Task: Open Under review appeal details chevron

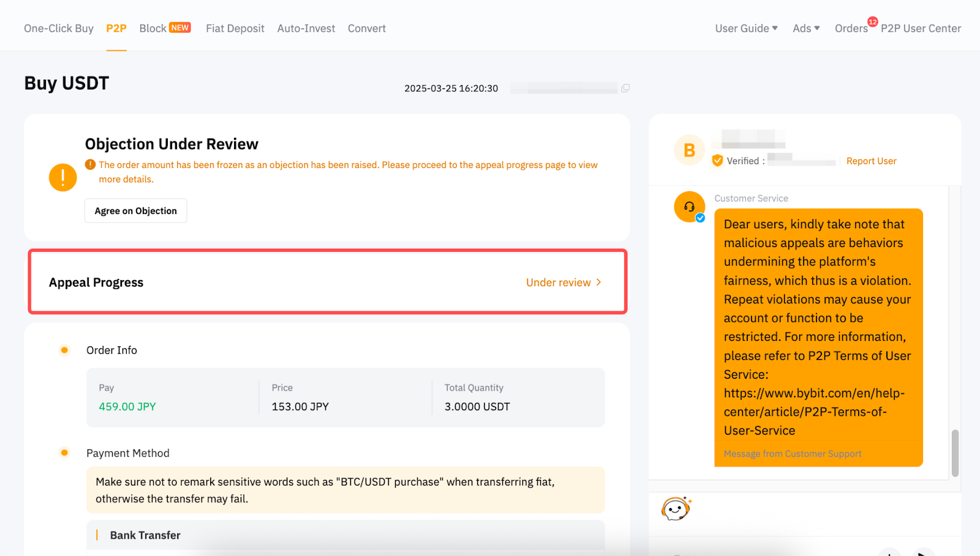Action: tap(598, 282)
